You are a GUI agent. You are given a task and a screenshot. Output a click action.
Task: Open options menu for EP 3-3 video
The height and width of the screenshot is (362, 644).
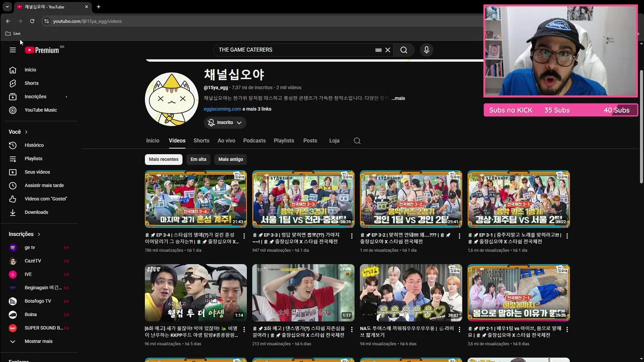[352, 236]
